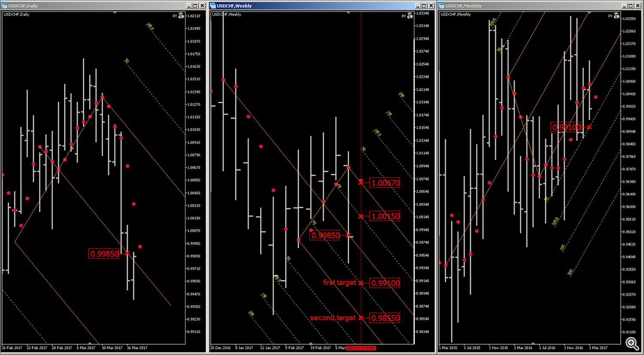Click the red X marker right of Daily 0.99850
Image resolution: width=644 pixels, height=355 pixels.
pyautogui.click(x=127, y=254)
